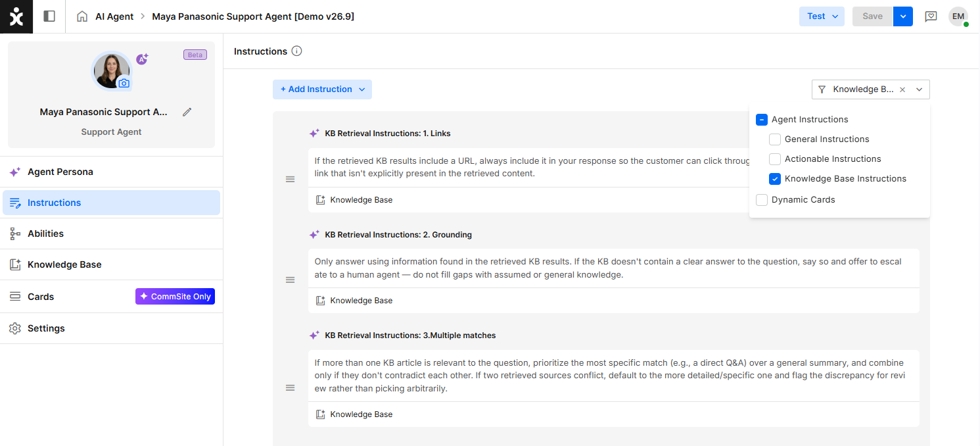Open the feedback chat heart icon
Image resolution: width=980 pixels, height=446 pixels.
(x=931, y=16)
